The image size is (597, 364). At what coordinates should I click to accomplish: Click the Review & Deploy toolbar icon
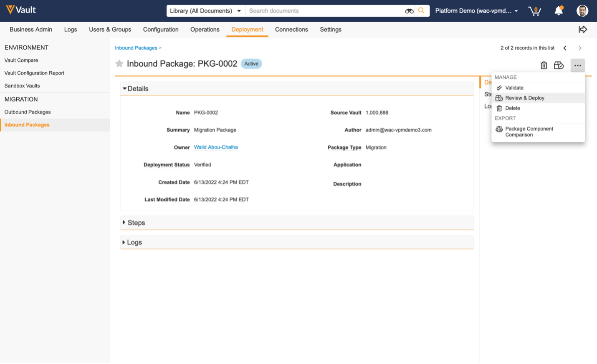pyautogui.click(x=559, y=65)
